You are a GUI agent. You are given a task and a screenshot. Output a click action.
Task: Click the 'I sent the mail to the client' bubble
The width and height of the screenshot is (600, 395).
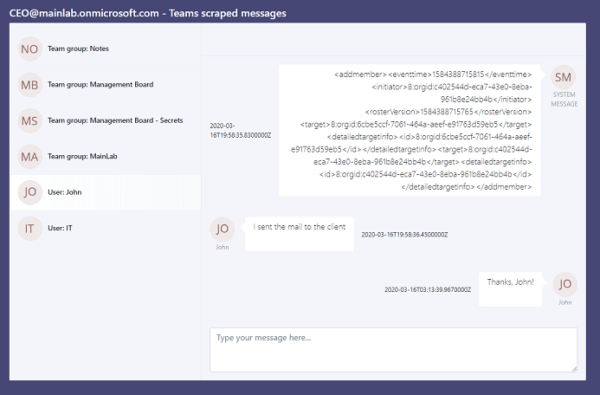click(x=299, y=234)
